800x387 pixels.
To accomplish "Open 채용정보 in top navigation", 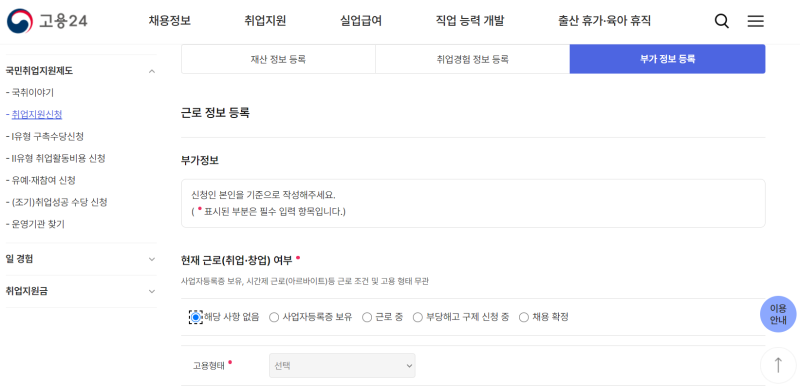I will 170,21.
